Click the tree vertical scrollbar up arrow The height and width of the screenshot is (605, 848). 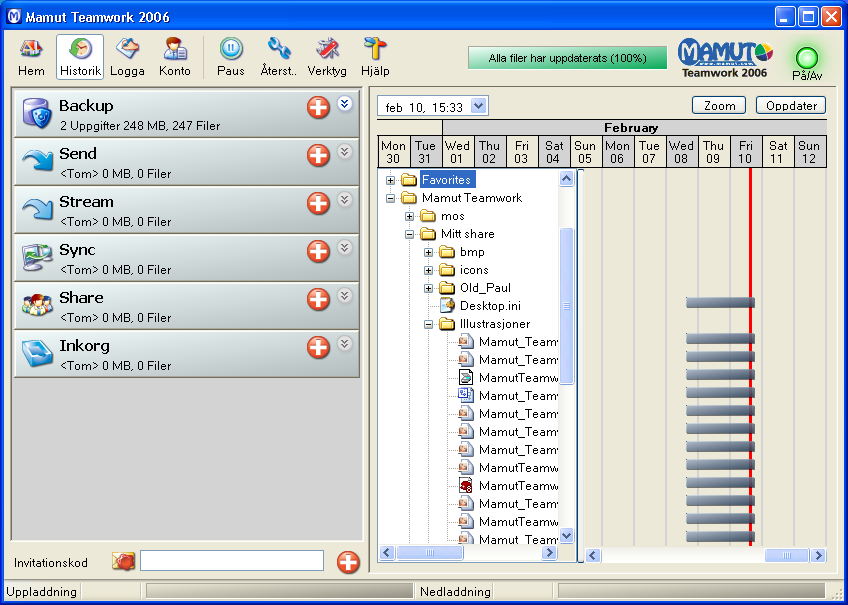point(566,178)
